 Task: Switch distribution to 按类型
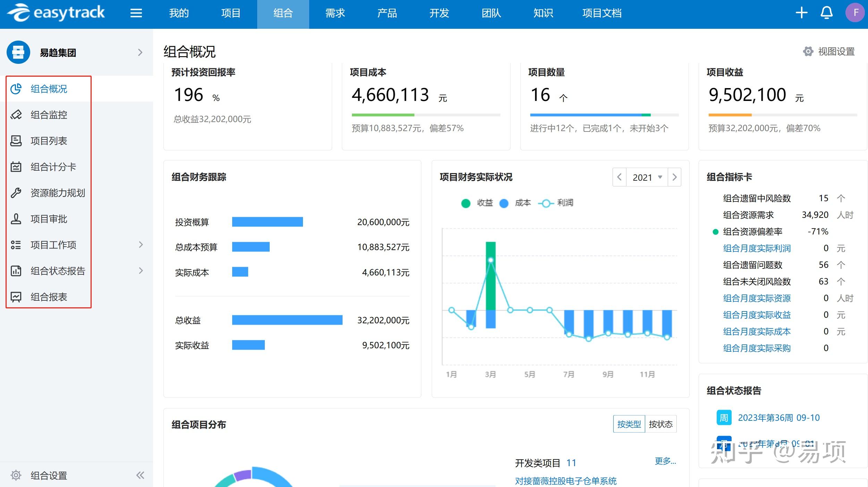click(x=629, y=424)
